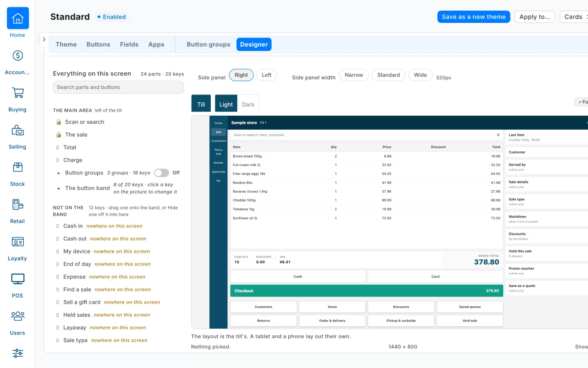Click the Checkout button in preview
The width and height of the screenshot is (588, 368).
pyautogui.click(x=367, y=291)
